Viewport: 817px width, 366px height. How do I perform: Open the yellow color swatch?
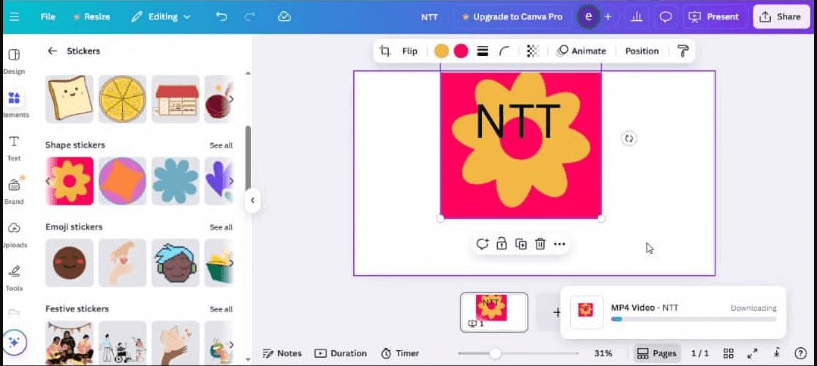point(441,51)
